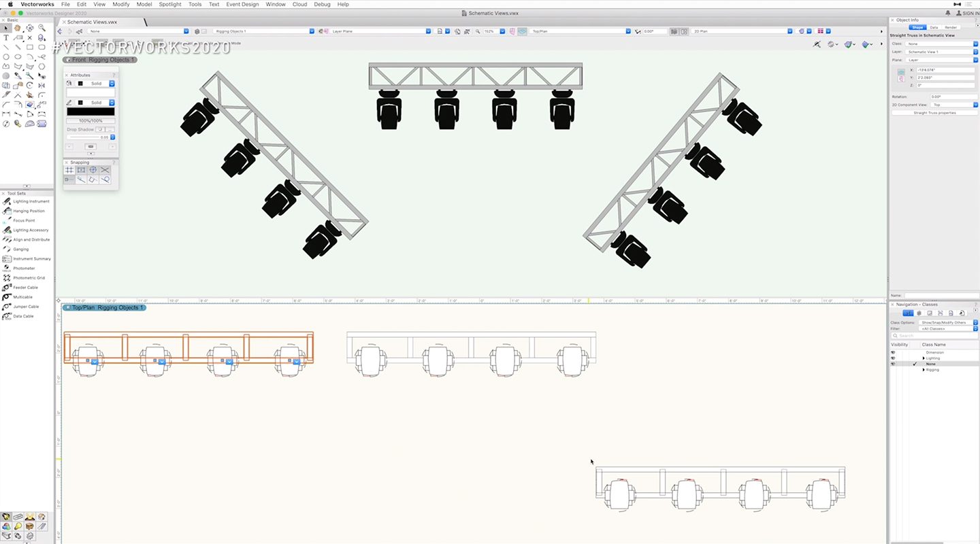
Task: Select the Rotate tool
Action: tap(30, 85)
